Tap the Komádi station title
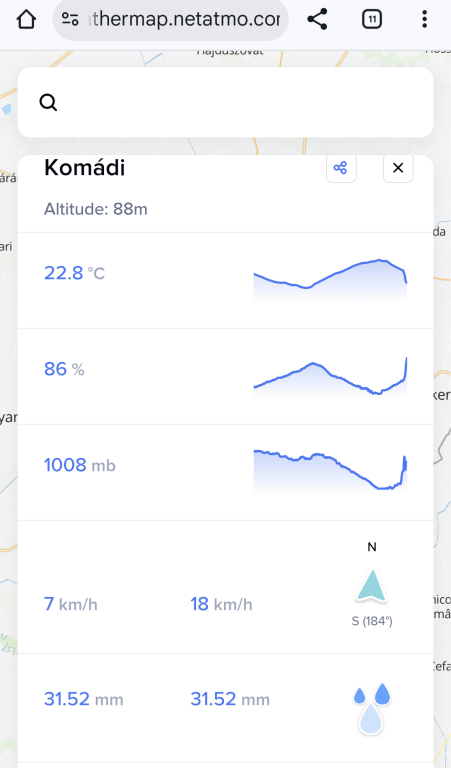Viewport: 451px width, 768px height. coord(85,168)
